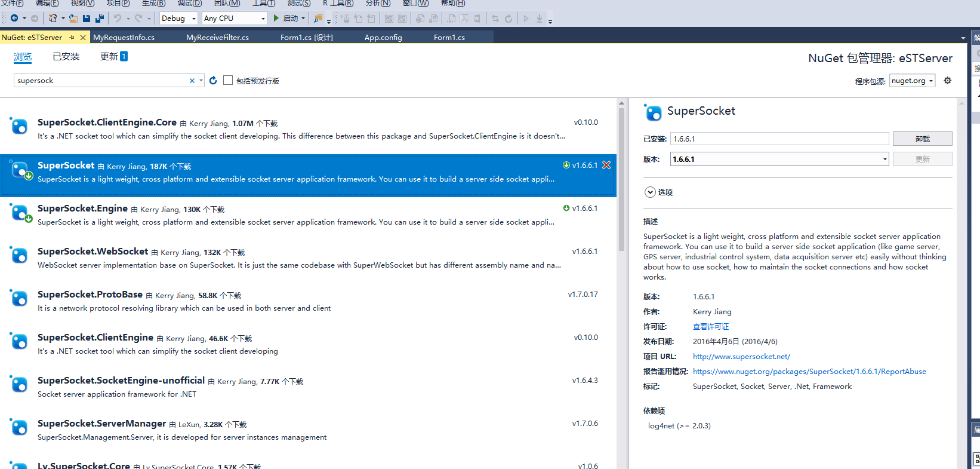Click the Redo arrow icon
The image size is (980, 469).
(x=139, y=19)
